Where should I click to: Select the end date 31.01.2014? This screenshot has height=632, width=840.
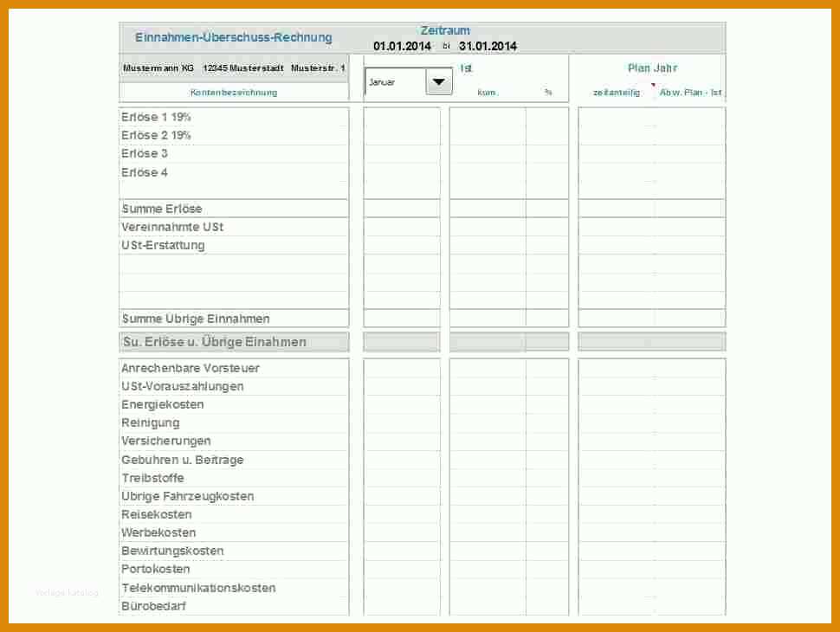click(488, 46)
